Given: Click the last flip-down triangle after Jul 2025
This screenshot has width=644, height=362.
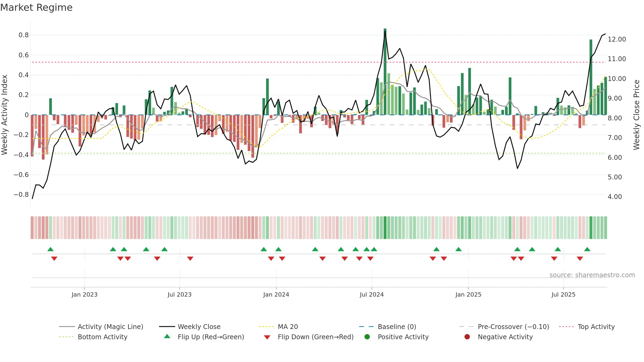Looking at the screenshot, I should point(580,258).
